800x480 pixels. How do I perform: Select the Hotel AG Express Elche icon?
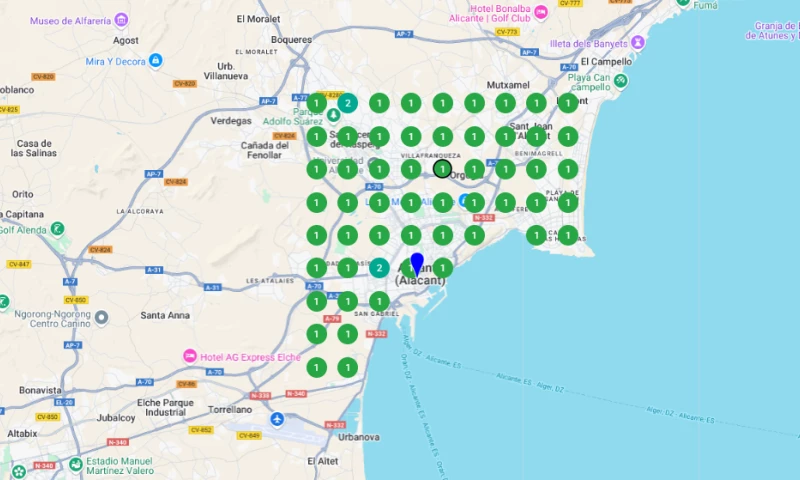coord(189,356)
